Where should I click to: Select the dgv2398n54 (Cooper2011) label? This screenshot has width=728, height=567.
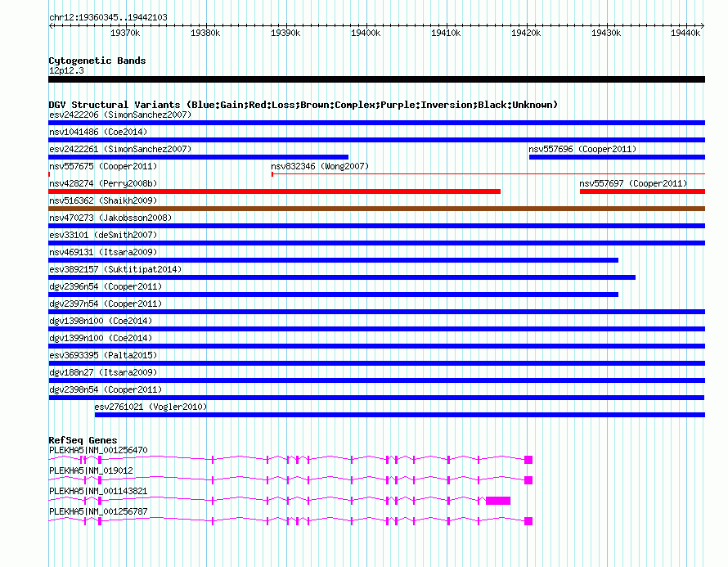[106, 389]
